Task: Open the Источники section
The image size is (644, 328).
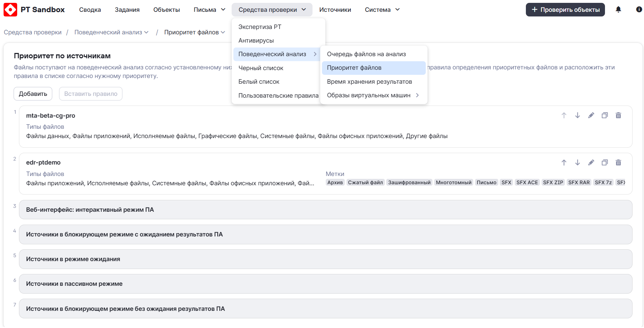Action: coord(335,10)
